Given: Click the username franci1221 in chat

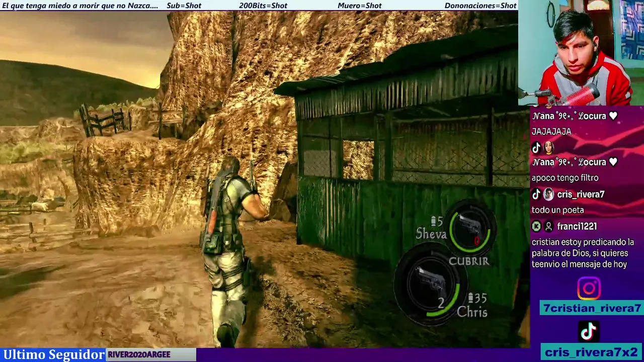Looking at the screenshot, I should point(577,226).
